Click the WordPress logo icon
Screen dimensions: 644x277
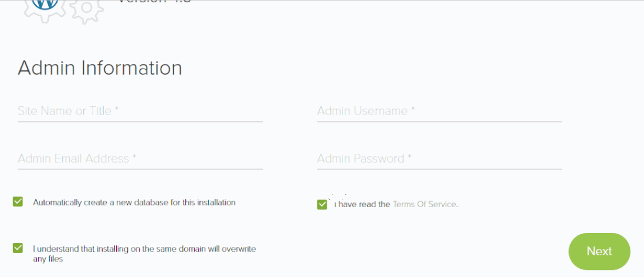pyautogui.click(x=44, y=4)
